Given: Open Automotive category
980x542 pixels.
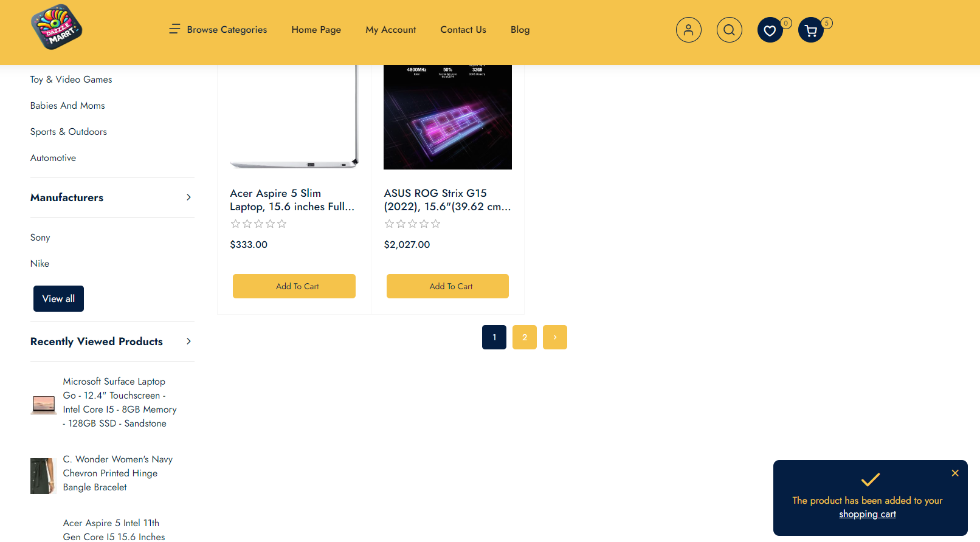Looking at the screenshot, I should point(53,158).
